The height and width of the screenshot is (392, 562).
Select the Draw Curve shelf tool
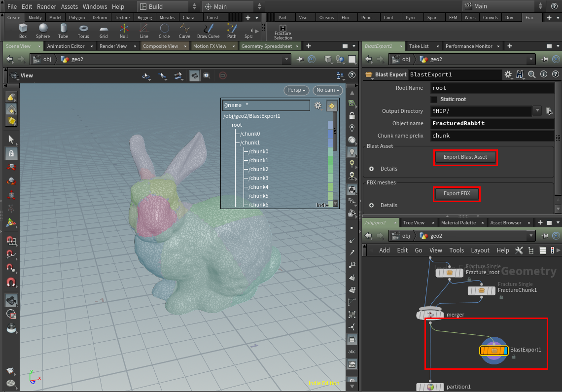click(x=208, y=31)
